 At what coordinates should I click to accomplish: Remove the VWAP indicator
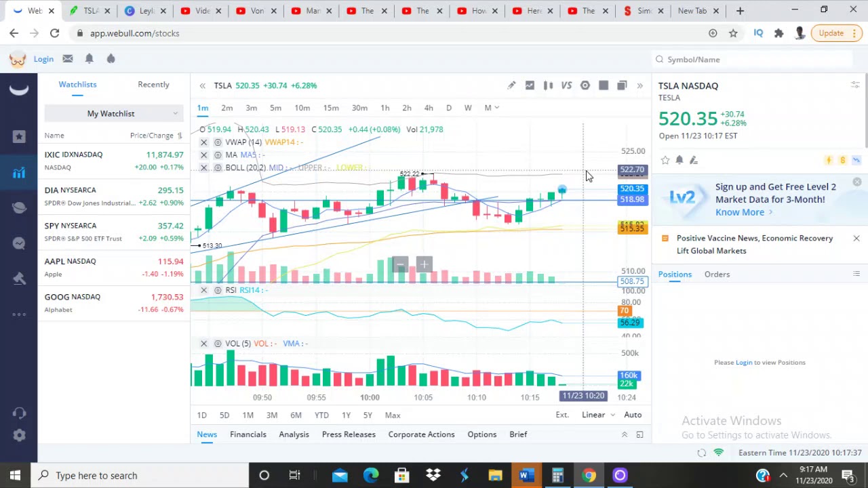point(203,142)
